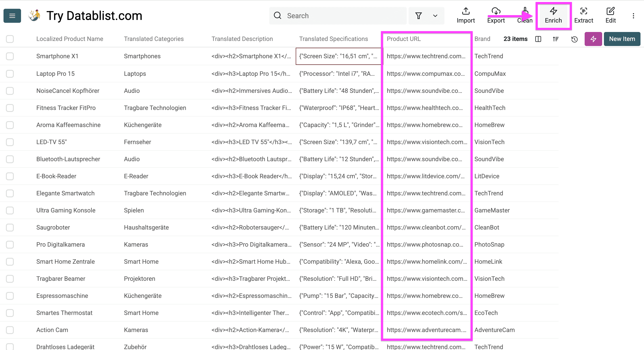Viewport: 644px width, 350px height.
Task: Click inside the Search field
Action: (x=325, y=16)
